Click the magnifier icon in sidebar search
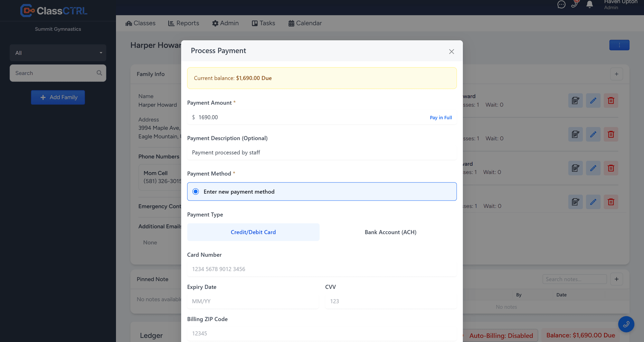 (x=99, y=73)
